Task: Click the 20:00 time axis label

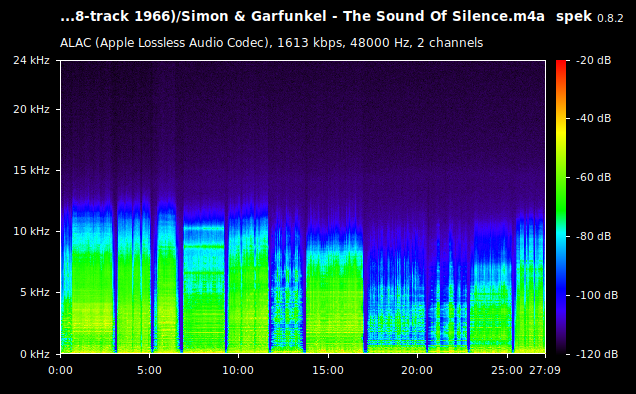Action: 417,370
